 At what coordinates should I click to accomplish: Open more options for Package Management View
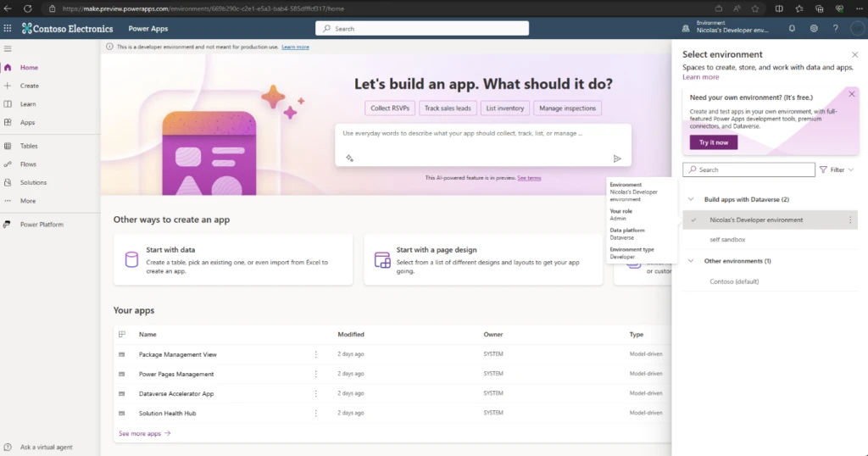pos(316,354)
